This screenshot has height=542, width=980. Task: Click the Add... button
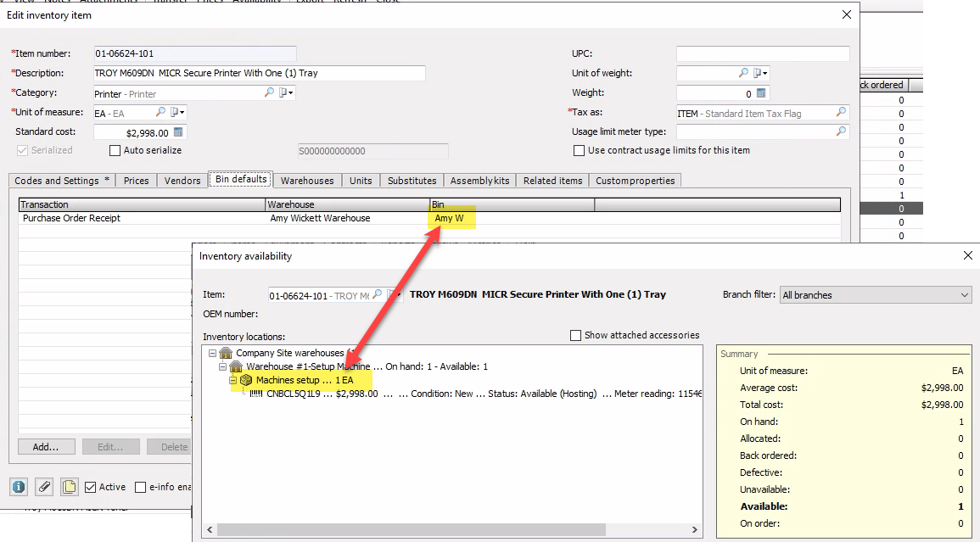pos(46,447)
